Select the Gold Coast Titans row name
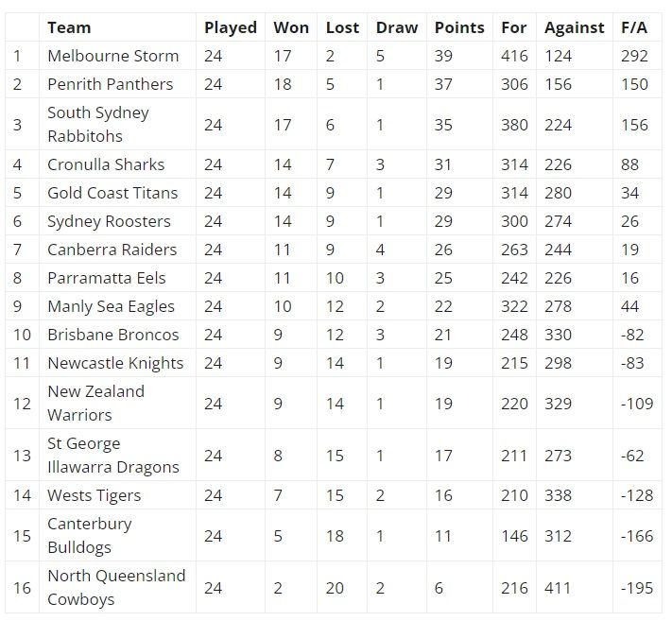 (x=112, y=193)
